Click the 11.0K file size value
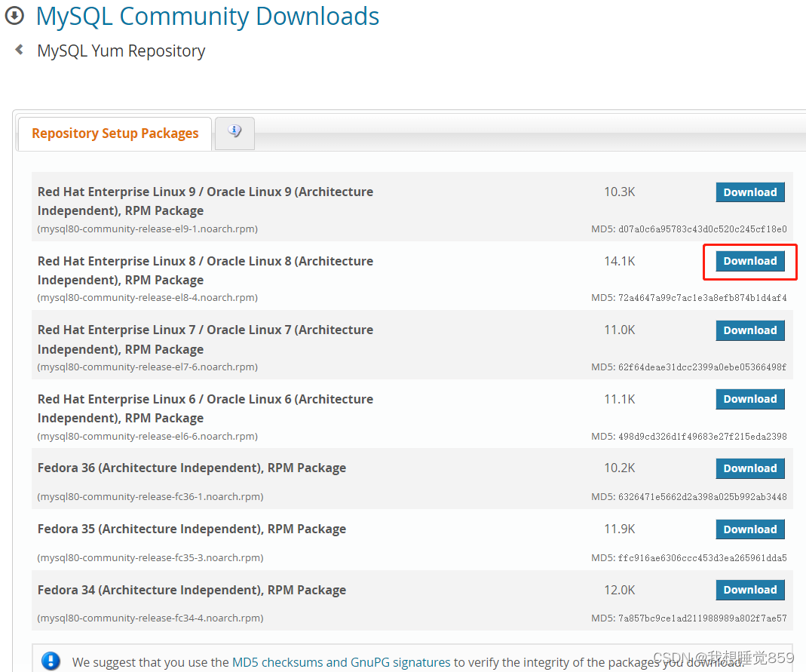The image size is (806, 672). tap(620, 330)
